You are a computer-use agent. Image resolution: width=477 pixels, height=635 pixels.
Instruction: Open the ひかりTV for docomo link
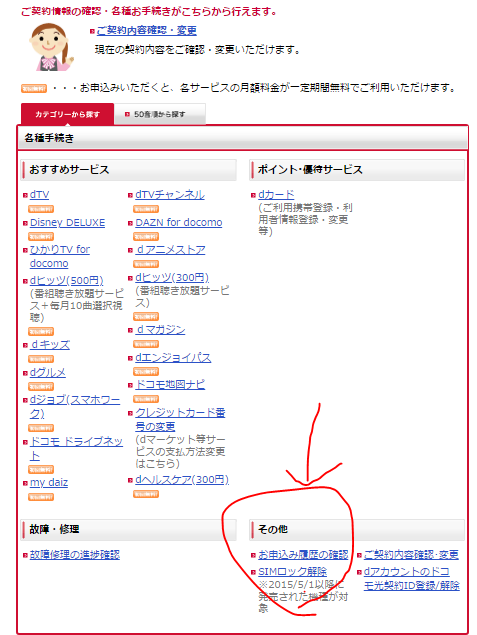pyautogui.click(x=60, y=256)
